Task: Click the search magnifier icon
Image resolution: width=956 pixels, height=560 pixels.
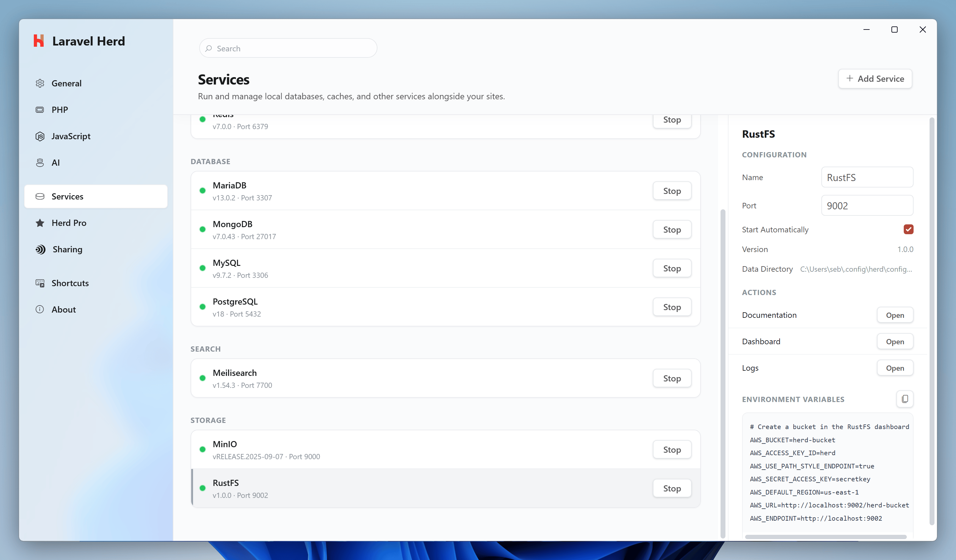Action: (x=209, y=48)
